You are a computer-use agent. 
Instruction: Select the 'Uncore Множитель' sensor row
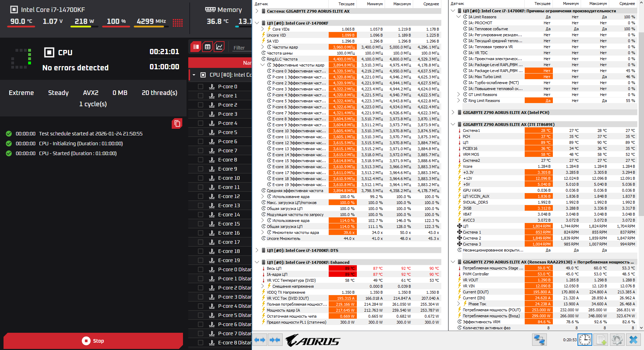click(x=351, y=238)
